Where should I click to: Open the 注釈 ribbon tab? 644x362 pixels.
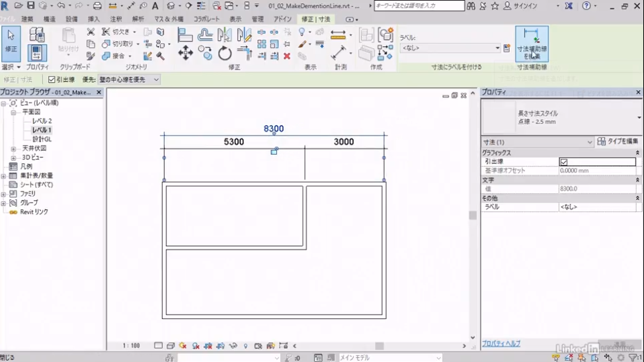(x=116, y=19)
